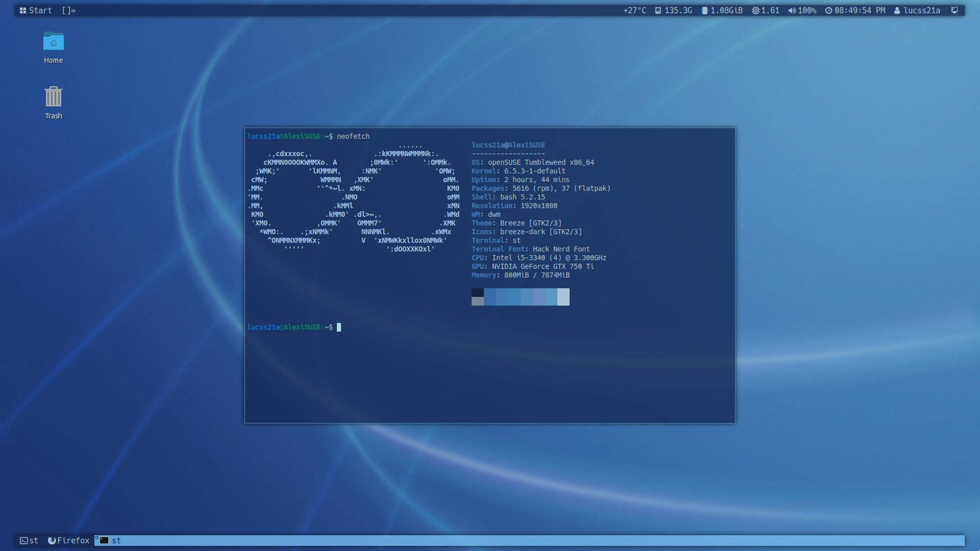Click the system tray monitor icon
The width and height of the screenshot is (980, 551).
(954, 10)
